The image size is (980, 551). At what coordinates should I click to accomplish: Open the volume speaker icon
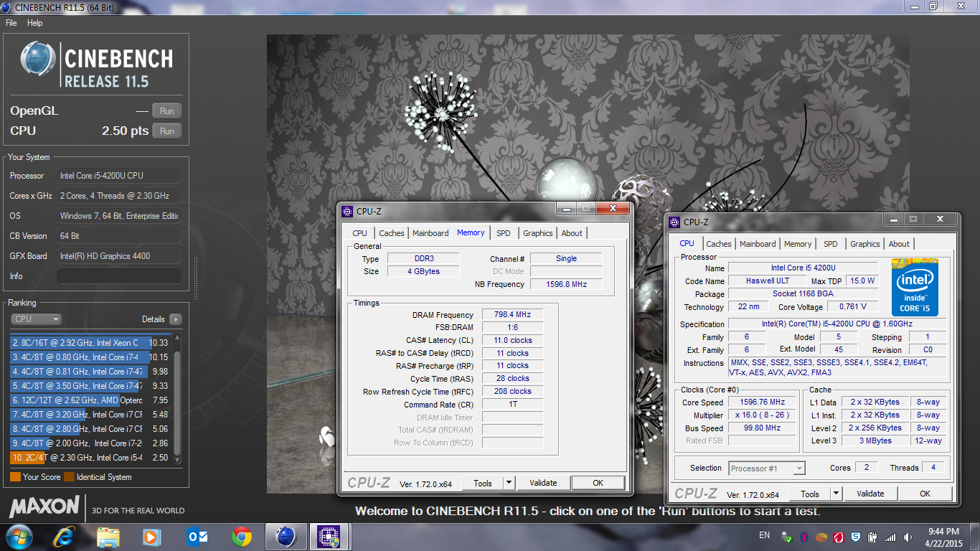click(x=908, y=537)
